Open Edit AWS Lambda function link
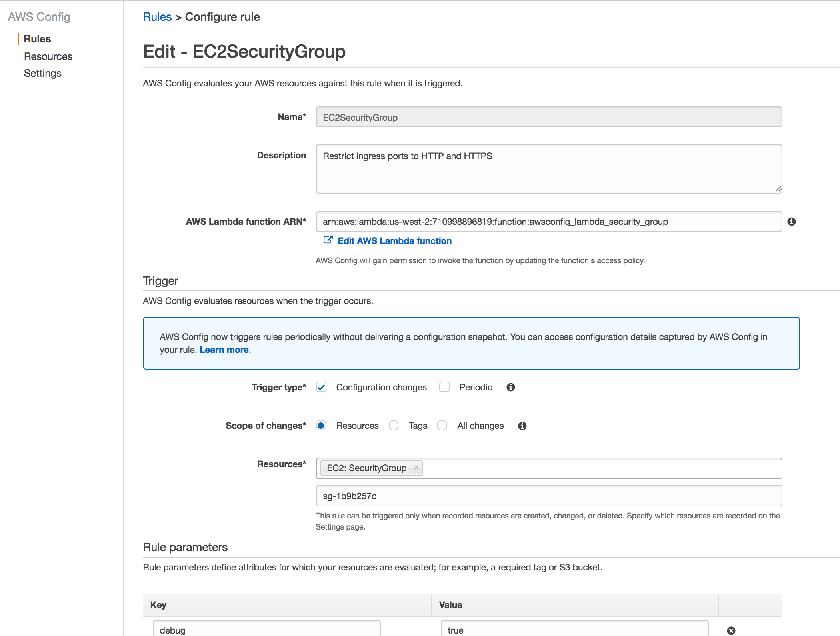The width and height of the screenshot is (840, 636). coord(394,241)
